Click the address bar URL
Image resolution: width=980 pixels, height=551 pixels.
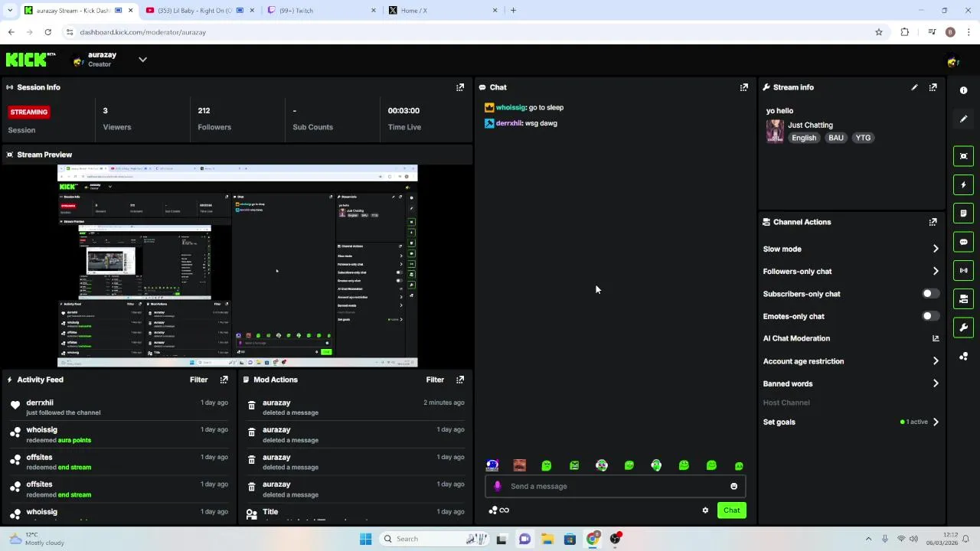pyautogui.click(x=142, y=32)
